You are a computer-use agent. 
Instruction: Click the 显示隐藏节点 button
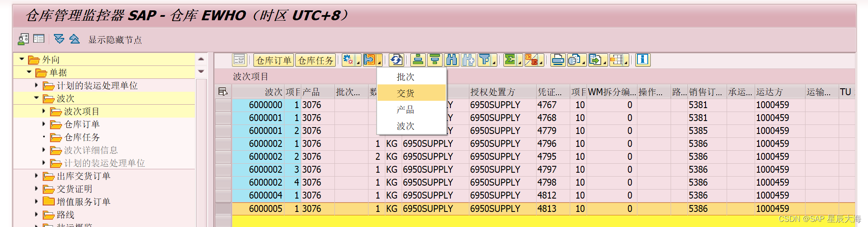coord(115,40)
